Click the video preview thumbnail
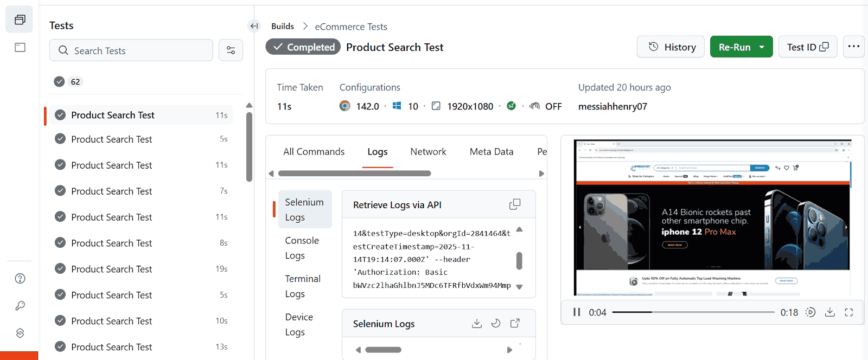 (x=712, y=217)
